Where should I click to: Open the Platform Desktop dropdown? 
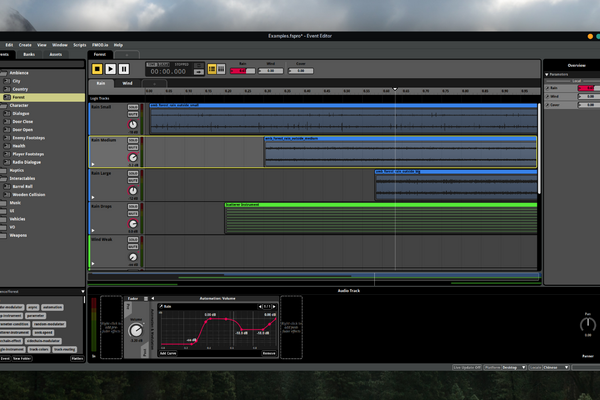505,367
